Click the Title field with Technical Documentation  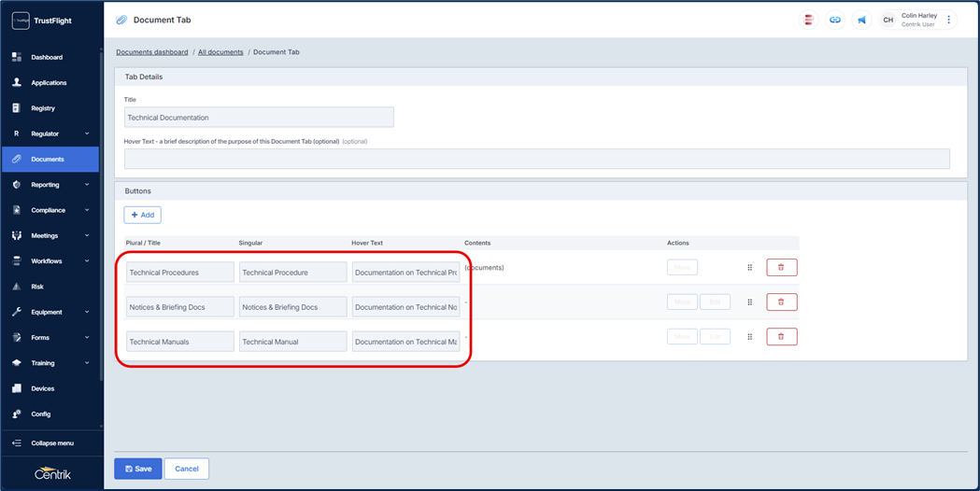(x=259, y=118)
